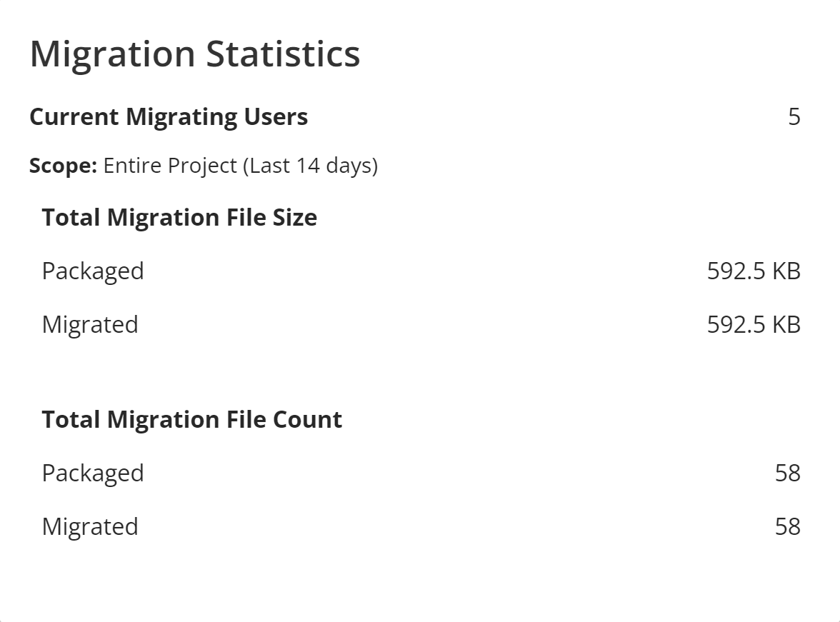
Task: Click the bold Scope: label
Action: 63,166
